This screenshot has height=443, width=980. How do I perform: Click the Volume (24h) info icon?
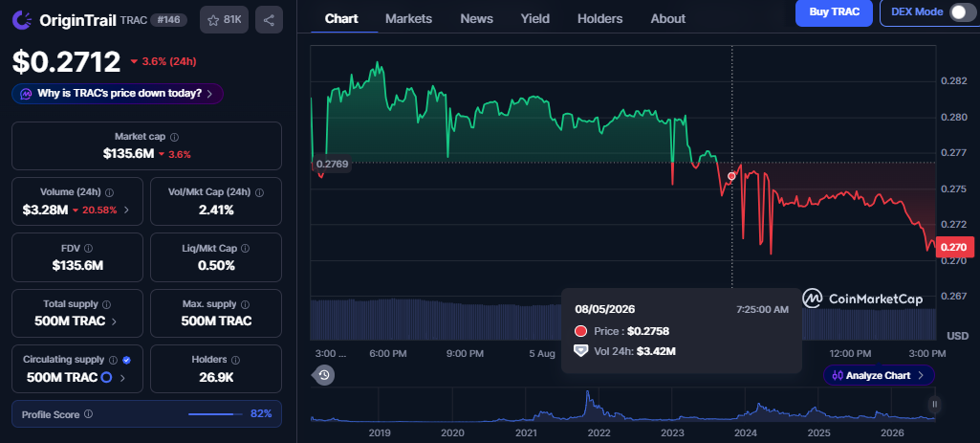110,192
